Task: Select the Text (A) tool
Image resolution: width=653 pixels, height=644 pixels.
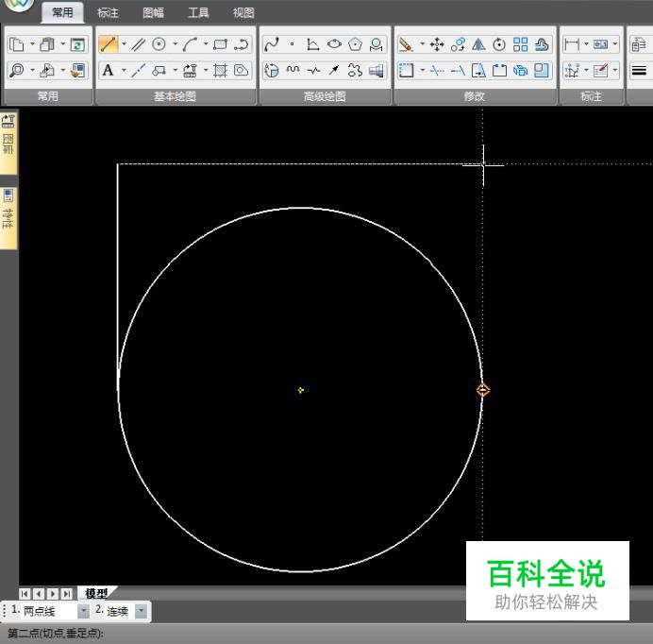Action: click(x=108, y=70)
